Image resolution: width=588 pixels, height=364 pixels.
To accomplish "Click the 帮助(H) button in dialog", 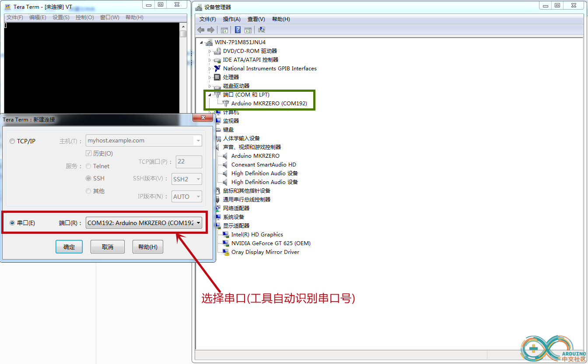I will [x=148, y=247].
